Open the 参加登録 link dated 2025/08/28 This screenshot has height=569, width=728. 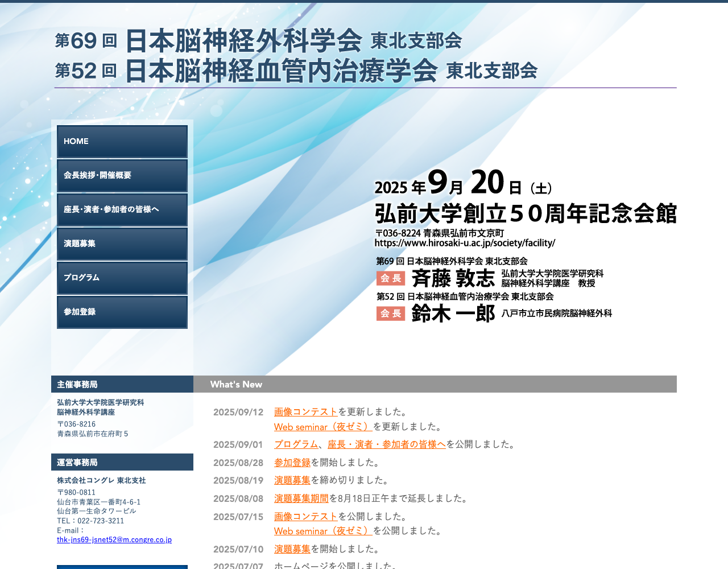click(292, 463)
